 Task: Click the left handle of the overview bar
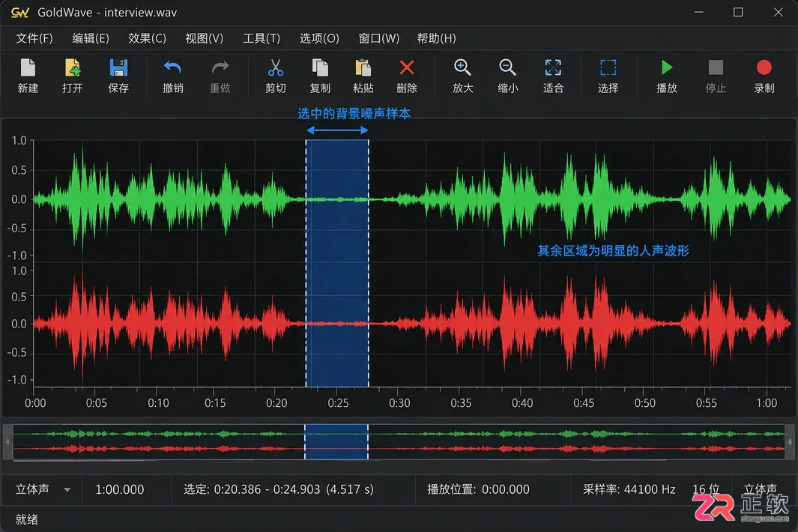pyautogui.click(x=7, y=441)
